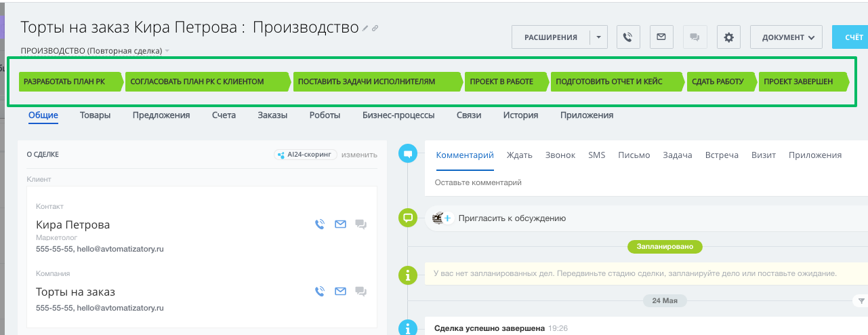868x335 pixels.
Task: Select the Задача activity tab
Action: tap(677, 155)
